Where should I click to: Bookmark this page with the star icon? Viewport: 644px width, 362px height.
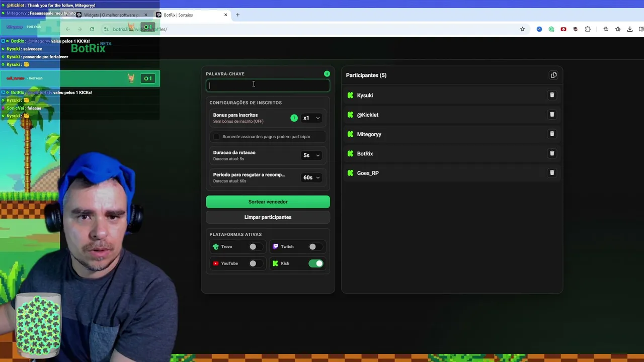(522, 29)
